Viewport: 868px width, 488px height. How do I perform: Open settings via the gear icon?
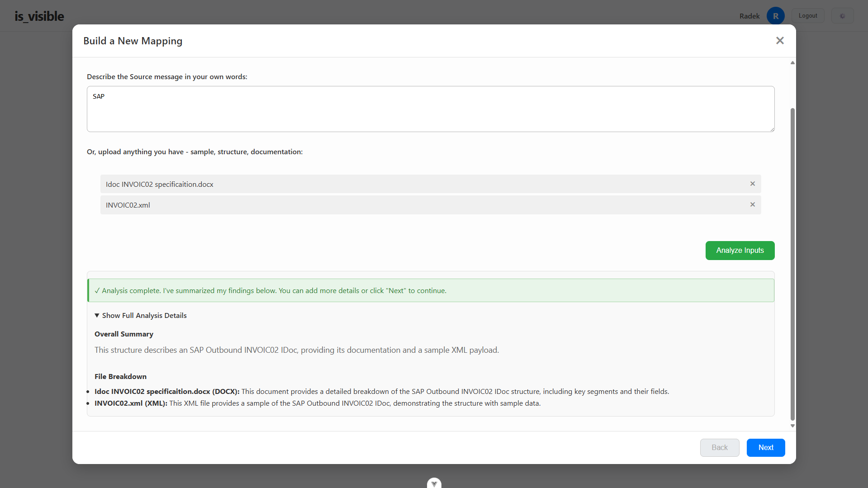pos(842,15)
